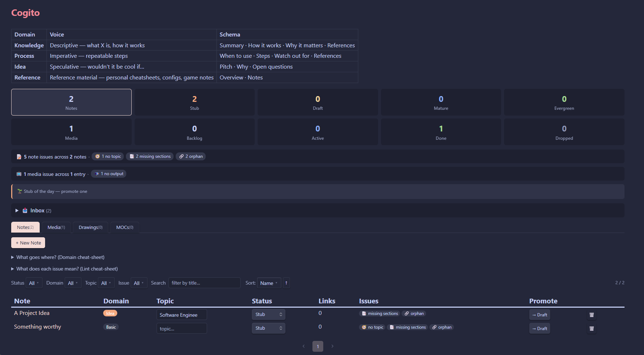Promote Something worthy to Draft

pyautogui.click(x=540, y=329)
